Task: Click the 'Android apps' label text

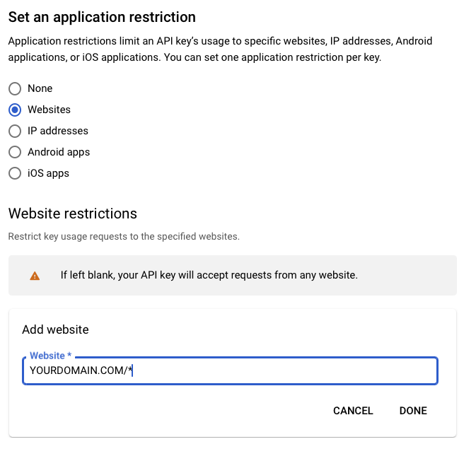Action: (59, 152)
